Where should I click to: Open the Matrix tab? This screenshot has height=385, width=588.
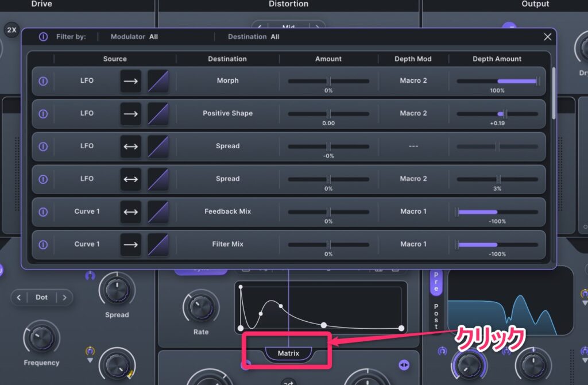tap(288, 353)
